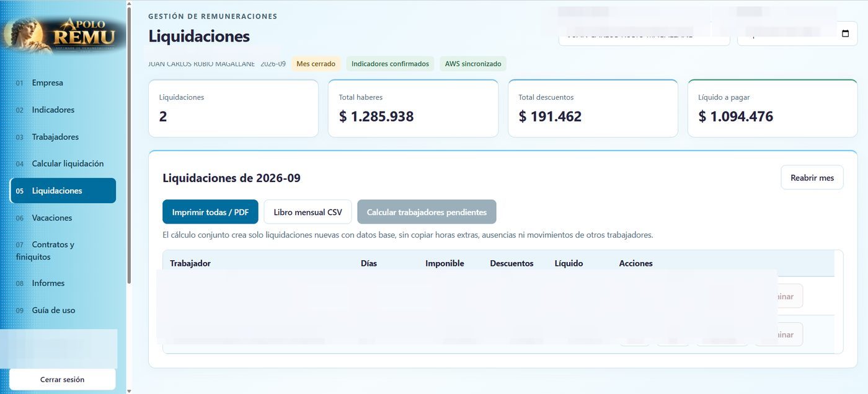Click the sidebar vertical scrollbar
The image size is (868, 394).
pos(129,146)
